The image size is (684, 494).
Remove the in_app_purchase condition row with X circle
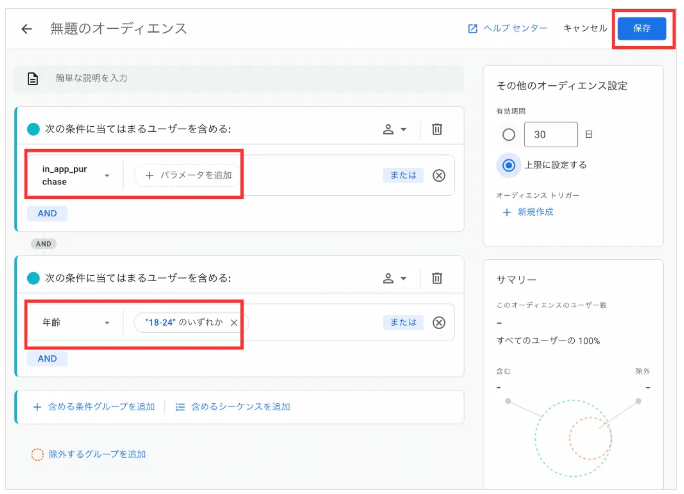click(438, 175)
